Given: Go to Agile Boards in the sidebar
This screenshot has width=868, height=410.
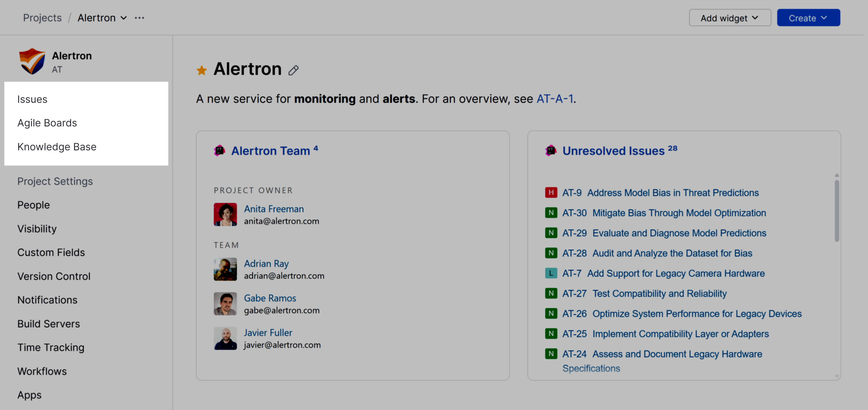Looking at the screenshot, I should tap(47, 123).
